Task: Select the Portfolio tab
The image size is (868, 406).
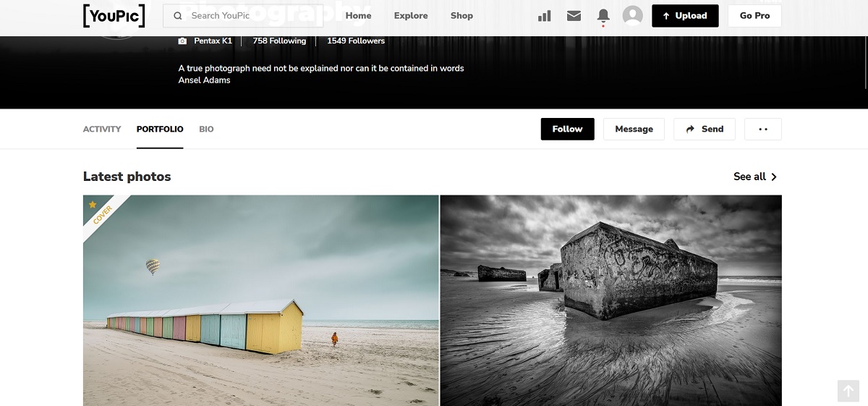Action: (160, 129)
